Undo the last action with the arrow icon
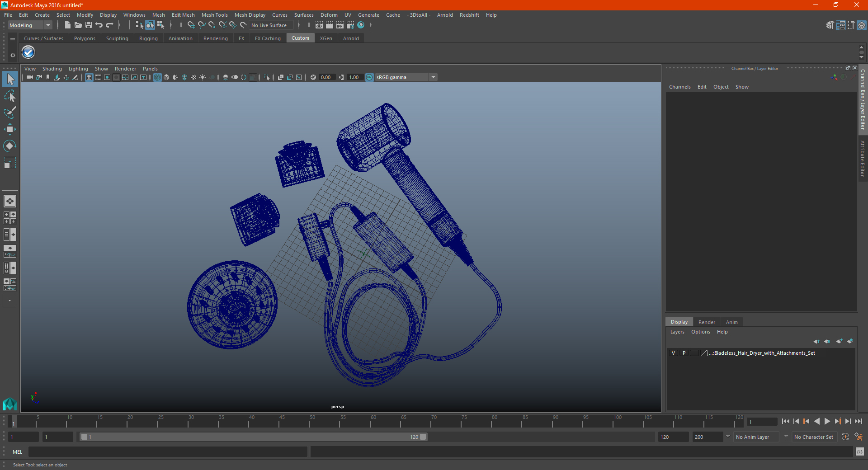 click(99, 25)
